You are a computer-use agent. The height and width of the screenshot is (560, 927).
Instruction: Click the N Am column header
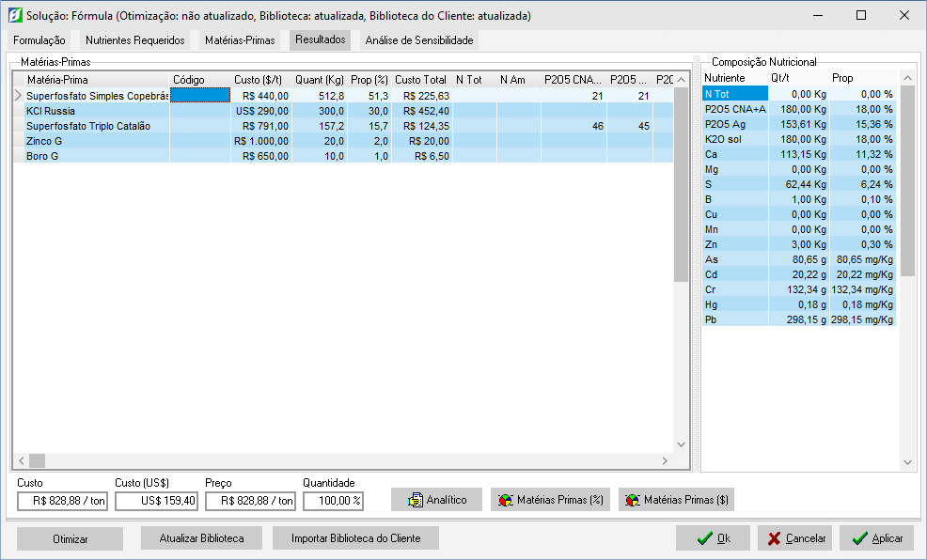518,80
